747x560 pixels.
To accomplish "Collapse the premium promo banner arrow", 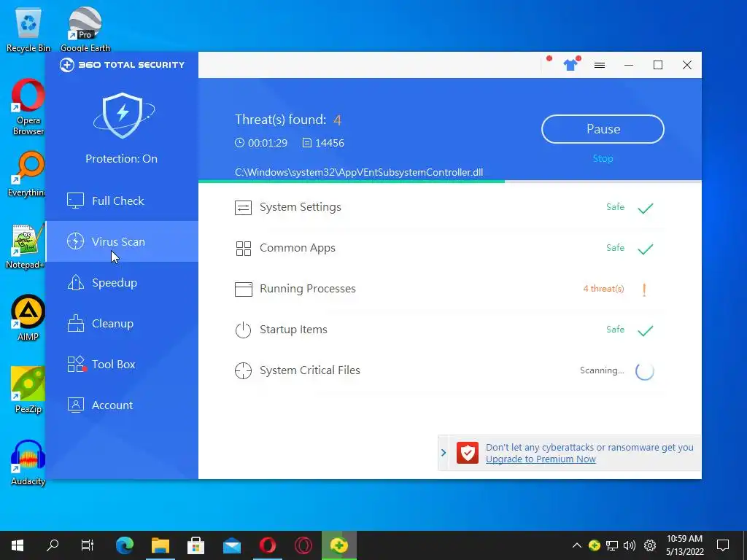I will (444, 452).
